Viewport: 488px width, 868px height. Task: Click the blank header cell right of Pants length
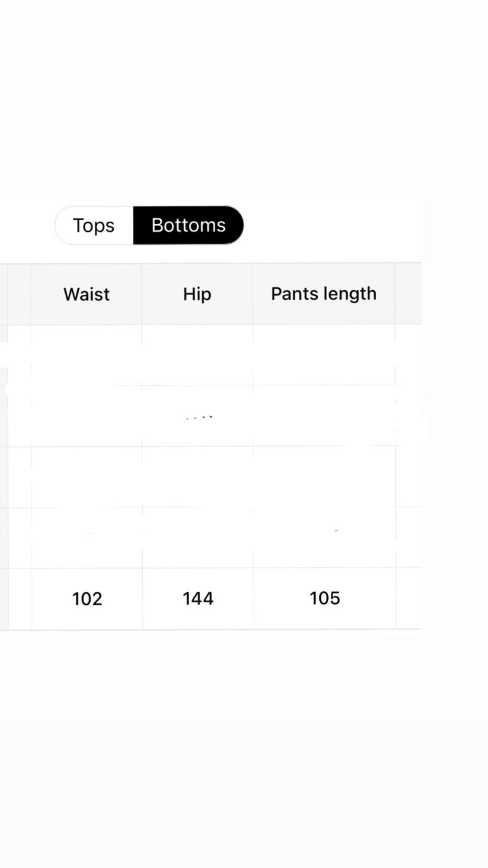click(x=408, y=294)
